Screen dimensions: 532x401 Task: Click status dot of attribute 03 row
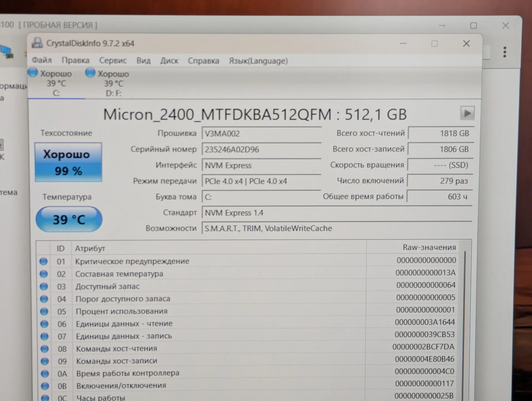44,287
